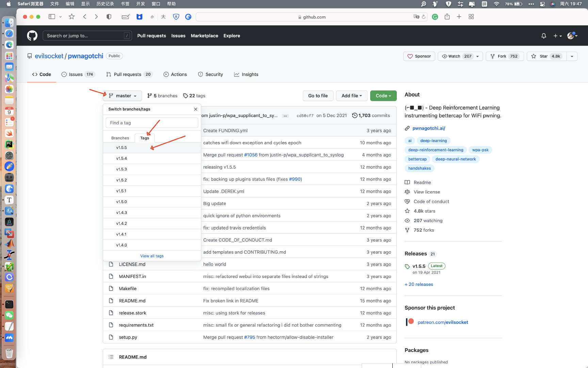This screenshot has width=588, height=368.
Task: Click the GitHub Octocat logo
Action: (x=32, y=35)
